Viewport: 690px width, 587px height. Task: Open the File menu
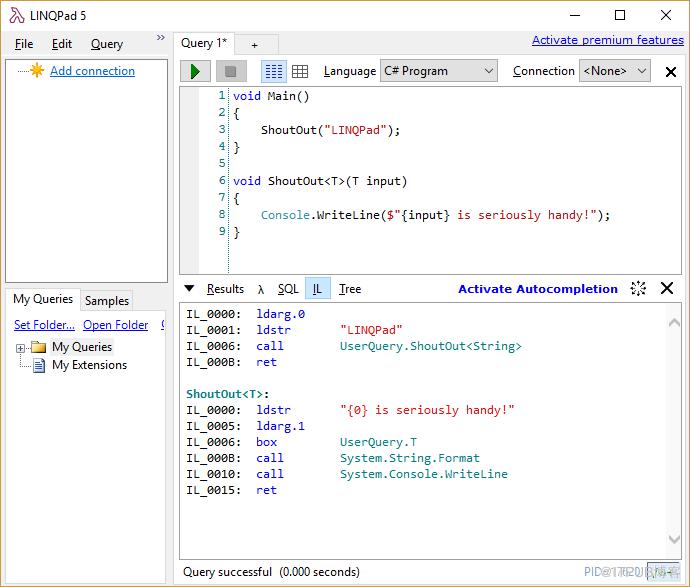pyautogui.click(x=24, y=44)
